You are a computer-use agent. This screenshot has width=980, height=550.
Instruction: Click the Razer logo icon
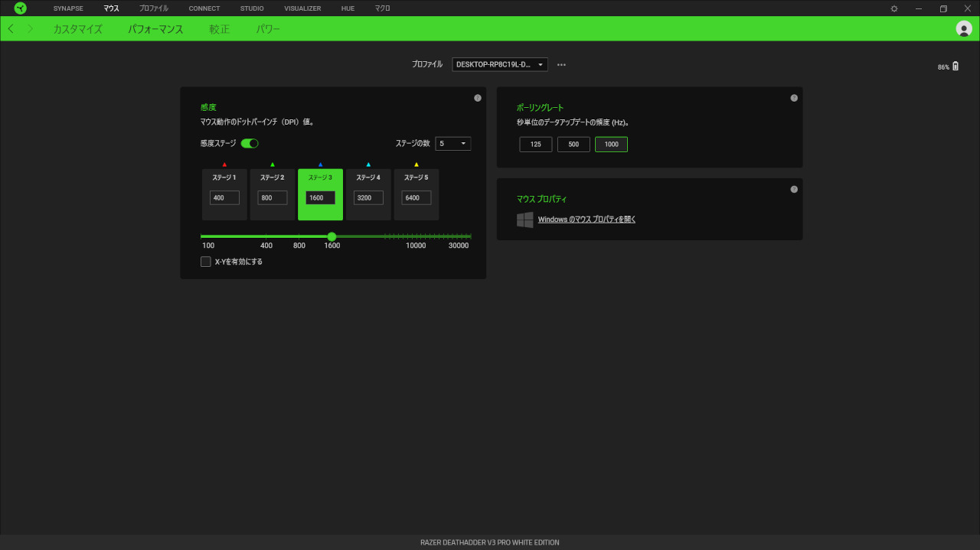tap(20, 8)
